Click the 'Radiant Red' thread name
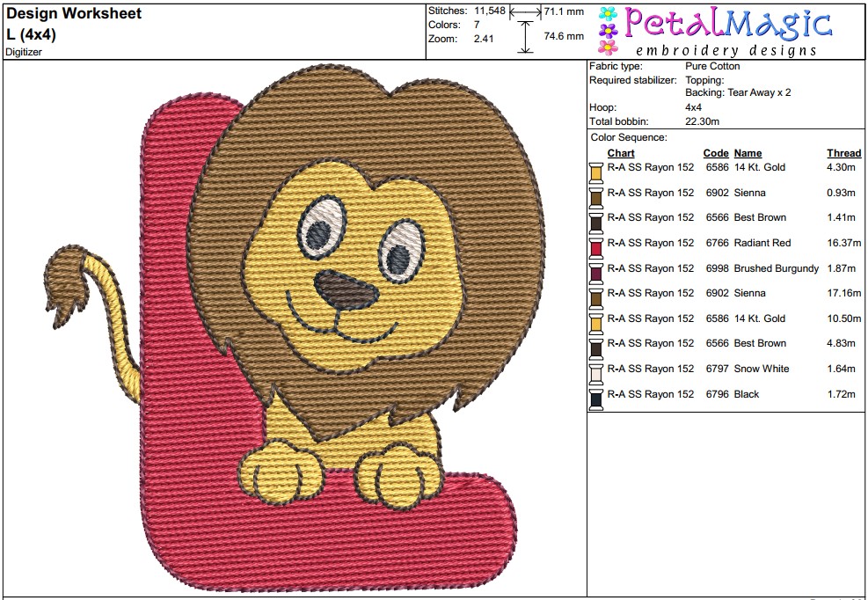This screenshot has width=868, height=600. pyautogui.click(x=762, y=243)
